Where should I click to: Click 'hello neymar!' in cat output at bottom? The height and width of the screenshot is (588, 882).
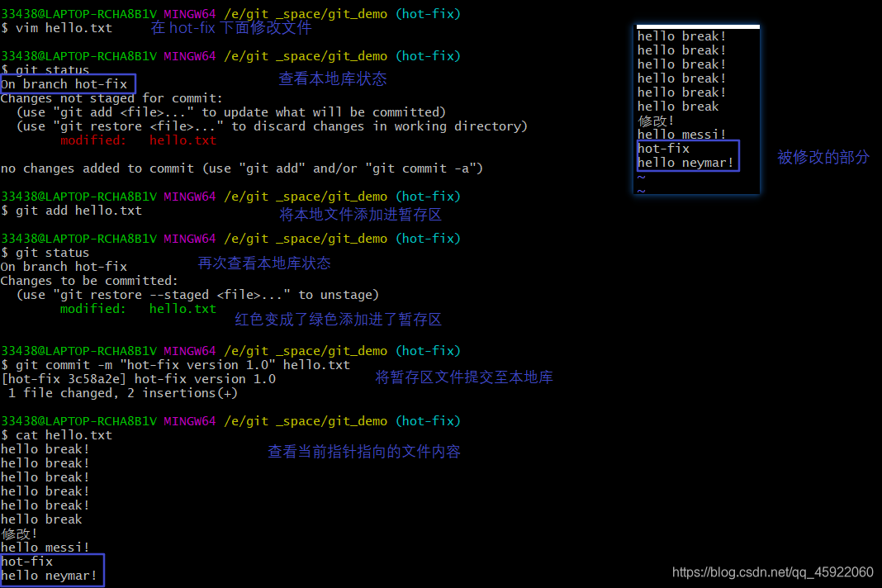(x=49, y=576)
